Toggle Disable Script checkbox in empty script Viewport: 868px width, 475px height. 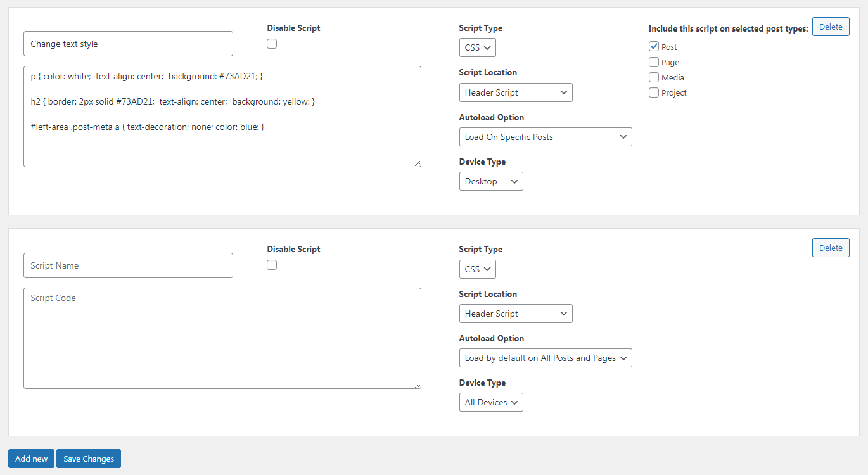272,265
